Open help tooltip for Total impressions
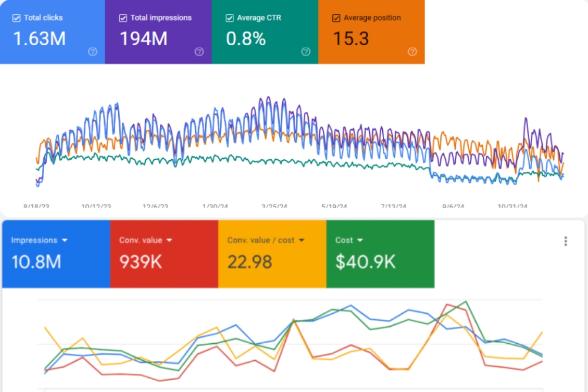This screenshot has width=588, height=392. (199, 52)
